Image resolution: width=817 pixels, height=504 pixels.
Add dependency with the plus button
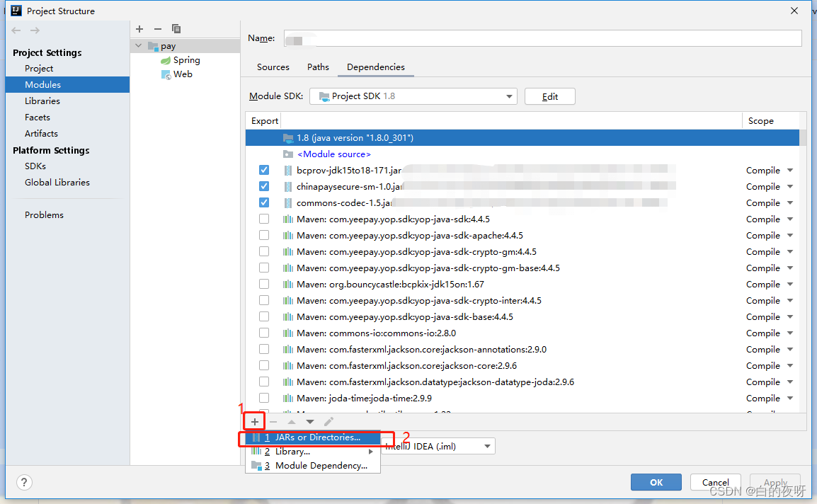[x=255, y=422]
